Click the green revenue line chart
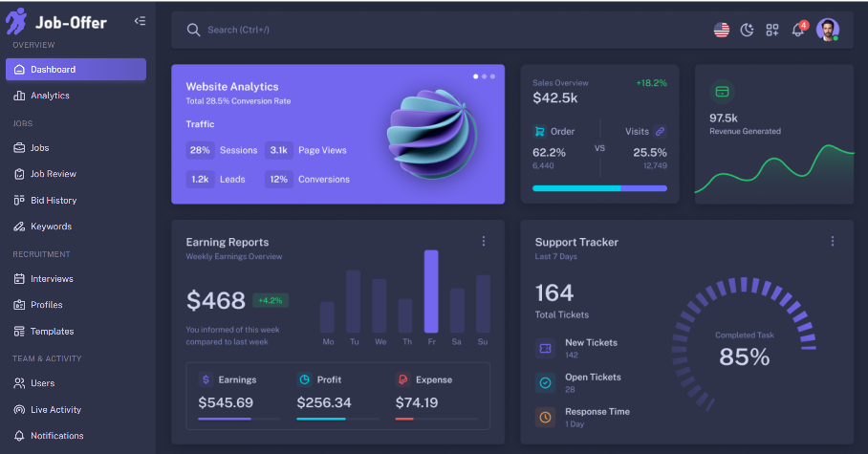The width and height of the screenshot is (868, 454). click(774, 169)
